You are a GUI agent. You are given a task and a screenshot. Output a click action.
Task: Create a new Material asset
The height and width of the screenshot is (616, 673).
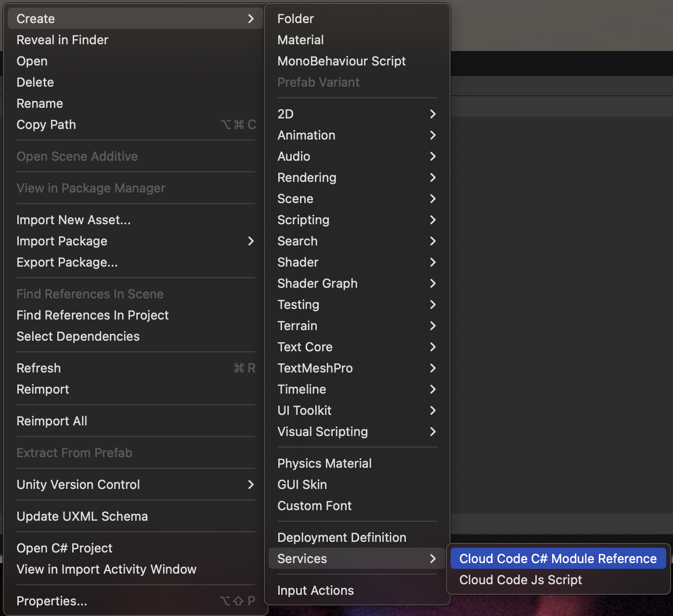(x=300, y=40)
